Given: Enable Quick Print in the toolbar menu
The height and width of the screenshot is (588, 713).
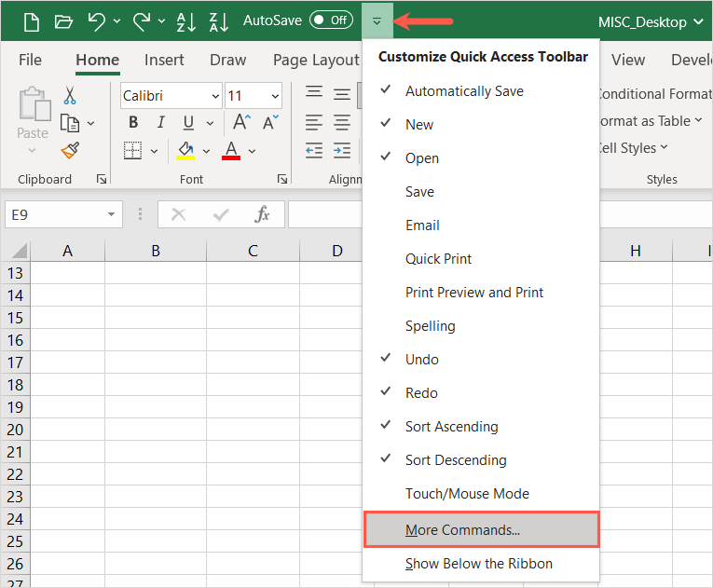Looking at the screenshot, I should point(438,259).
